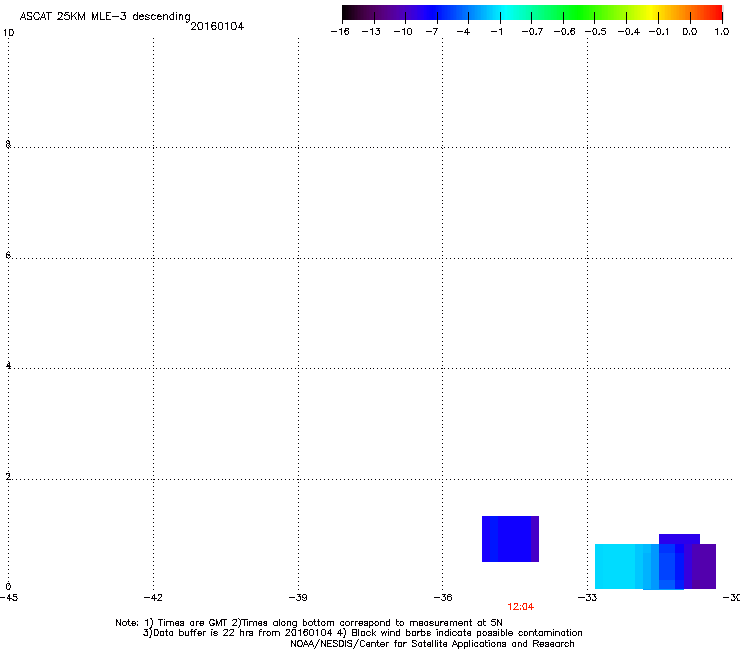The image size is (740, 650).
Task: Click the -45 longitude axis label
Action: pyautogui.click(x=9, y=598)
